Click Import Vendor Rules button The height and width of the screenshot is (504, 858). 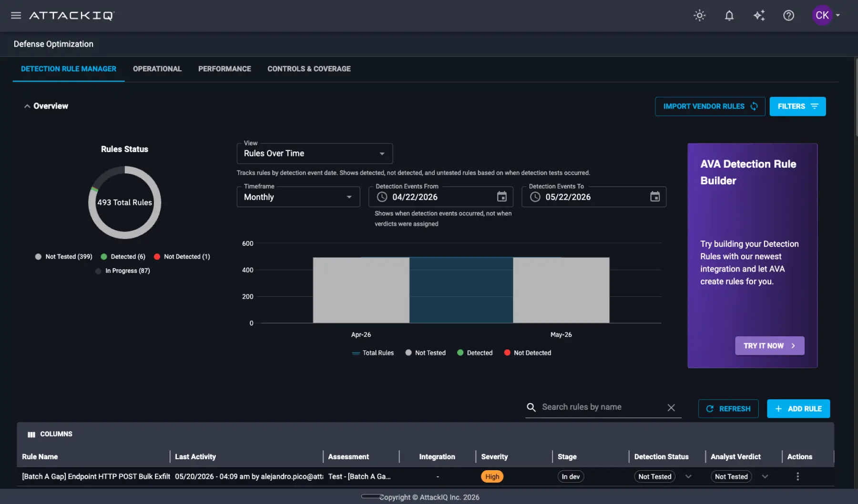coord(710,106)
